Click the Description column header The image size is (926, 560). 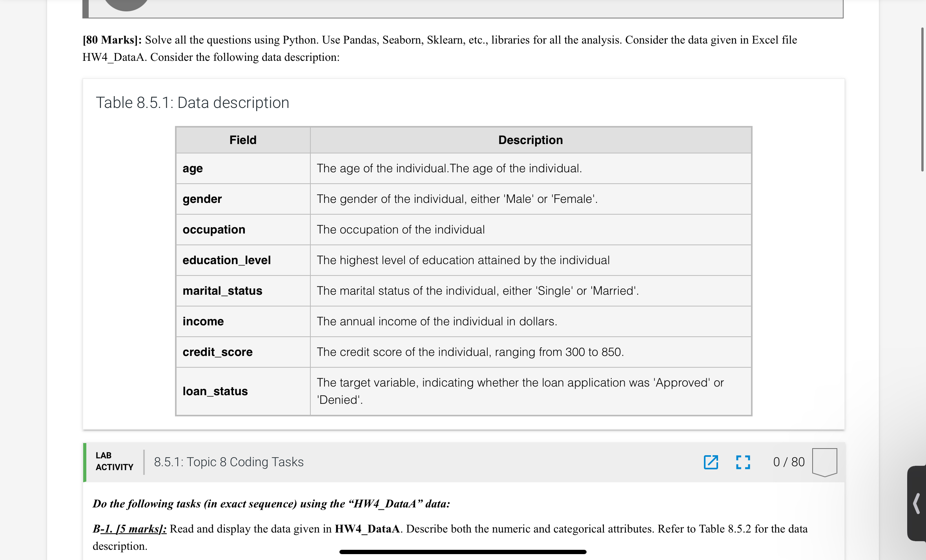point(530,140)
